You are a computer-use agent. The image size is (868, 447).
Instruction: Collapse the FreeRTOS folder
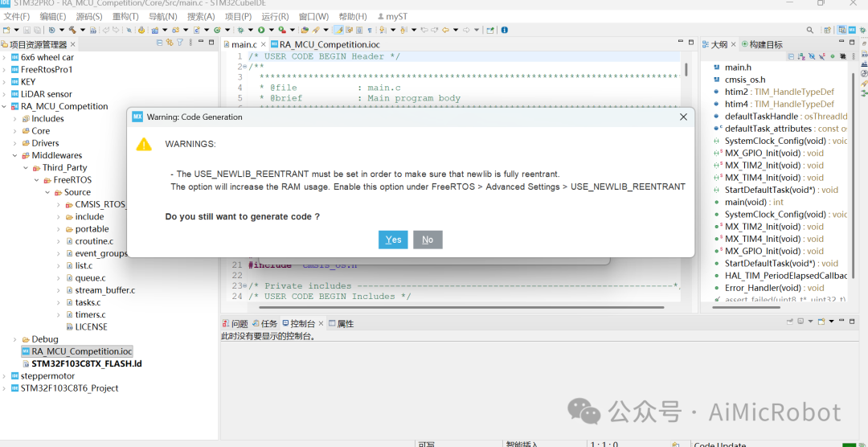pyautogui.click(x=37, y=180)
